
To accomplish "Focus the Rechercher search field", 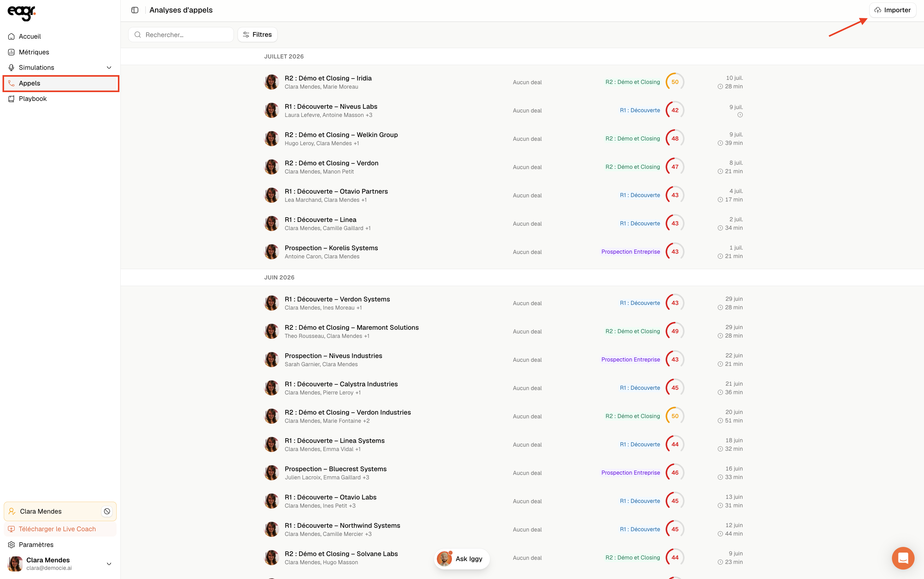I will 181,35.
